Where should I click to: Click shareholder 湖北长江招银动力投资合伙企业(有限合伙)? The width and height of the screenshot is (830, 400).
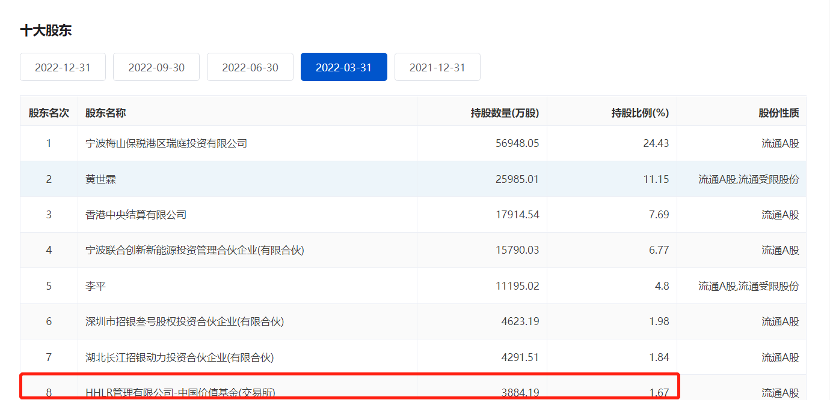click(x=179, y=357)
